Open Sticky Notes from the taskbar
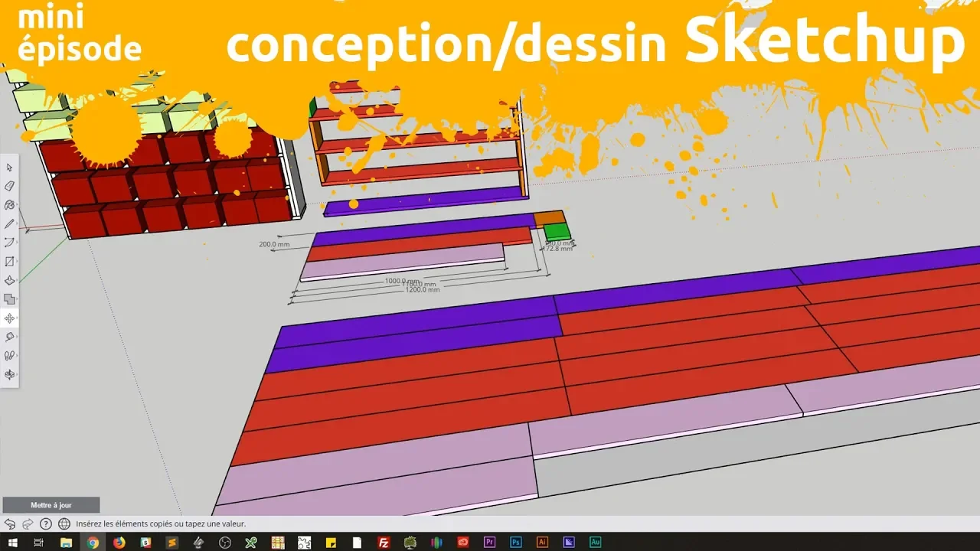 pyautogui.click(x=331, y=543)
